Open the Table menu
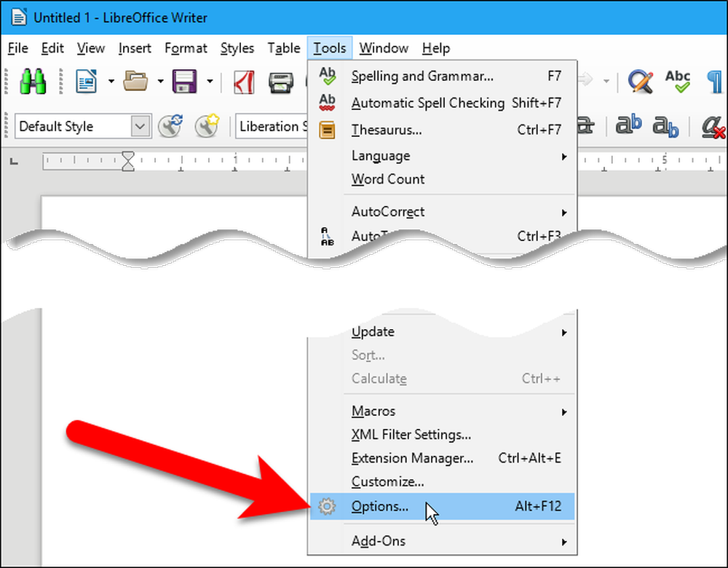This screenshot has height=568, width=728. click(284, 48)
